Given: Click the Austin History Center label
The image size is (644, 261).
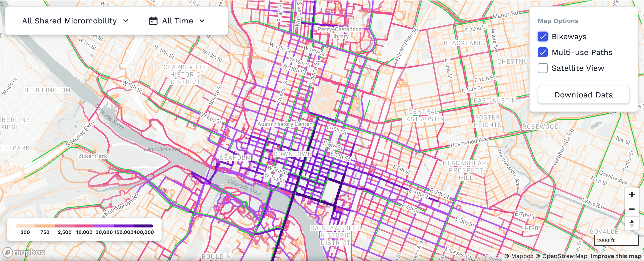Looking at the screenshot, I should 284,124.
